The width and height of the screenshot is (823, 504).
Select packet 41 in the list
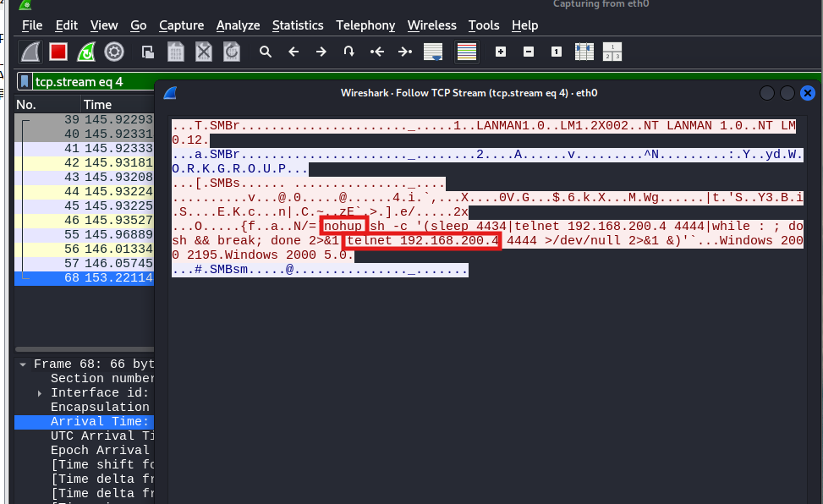85,149
